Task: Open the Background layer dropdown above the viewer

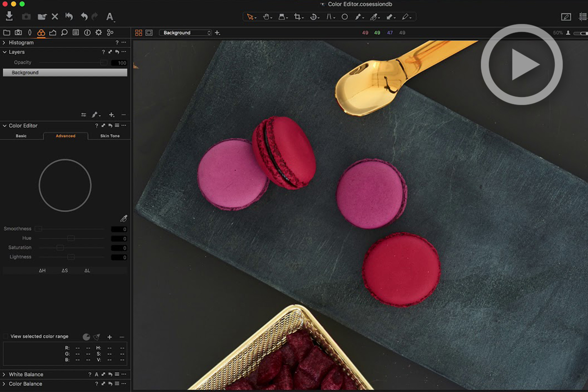Action: pyautogui.click(x=185, y=33)
